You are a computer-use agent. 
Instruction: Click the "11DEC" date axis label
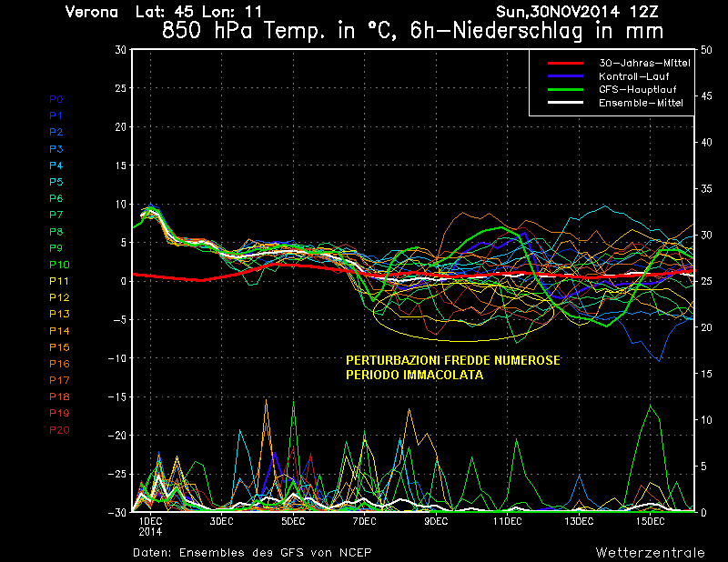[508, 521]
